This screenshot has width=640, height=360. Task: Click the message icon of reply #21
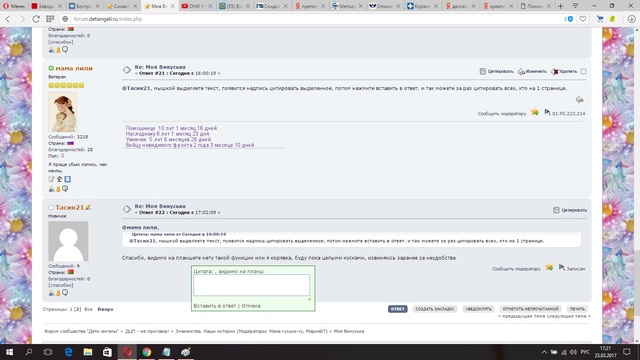[127, 70]
